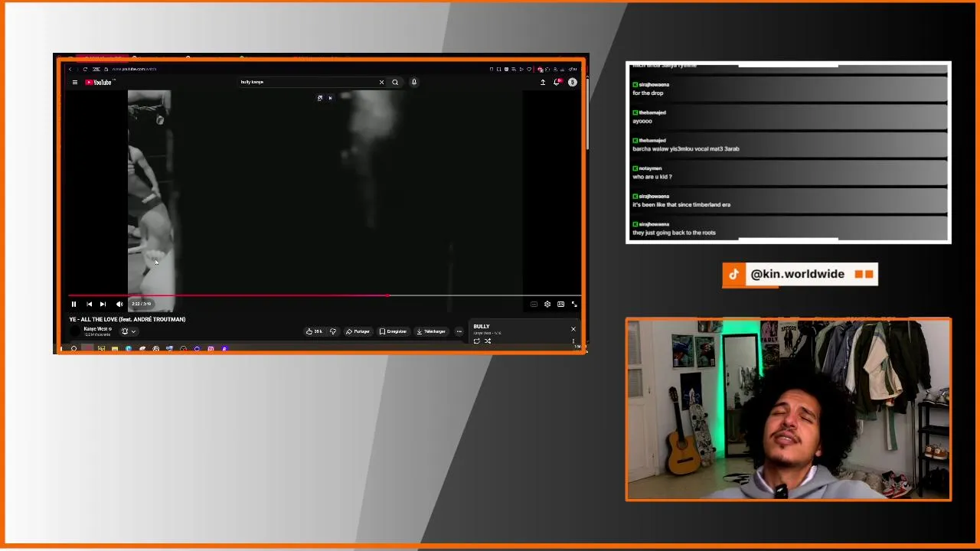Open Windows taskbar search
The height and width of the screenshot is (551, 980).
(73, 349)
